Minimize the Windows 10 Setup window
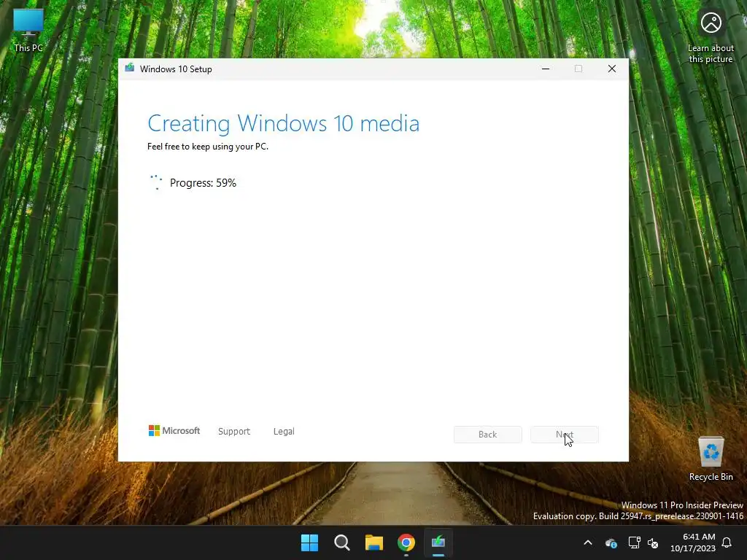 (546, 69)
